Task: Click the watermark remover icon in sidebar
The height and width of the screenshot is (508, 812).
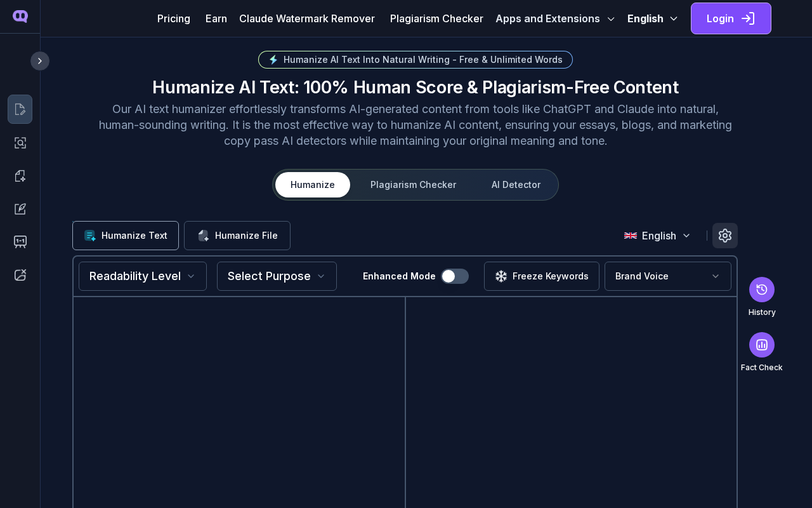Action: 20,275
